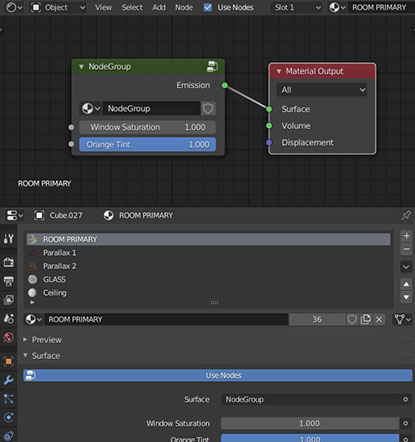This screenshot has width=415, height=442.
Task: Toggle fake user on NodeGroup node
Action: 208,108
